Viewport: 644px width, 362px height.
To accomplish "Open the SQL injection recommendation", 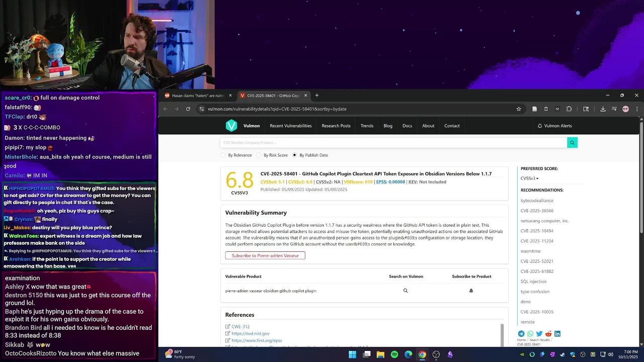I will point(533,282).
